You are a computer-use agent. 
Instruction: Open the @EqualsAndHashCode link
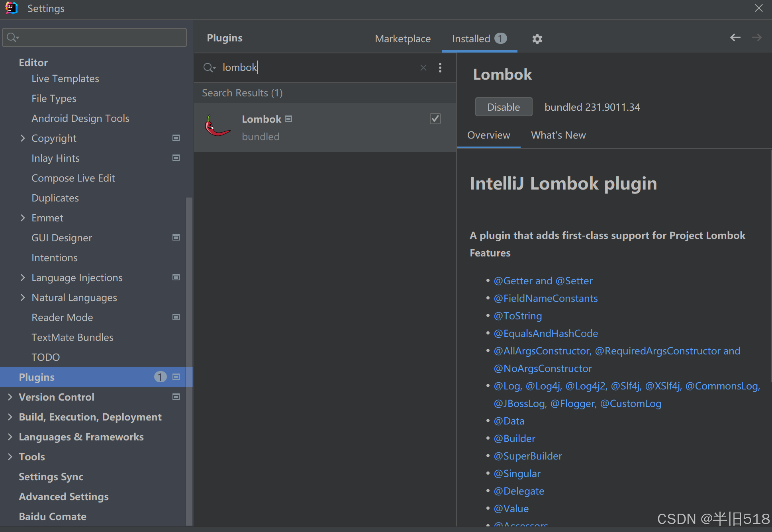click(546, 334)
